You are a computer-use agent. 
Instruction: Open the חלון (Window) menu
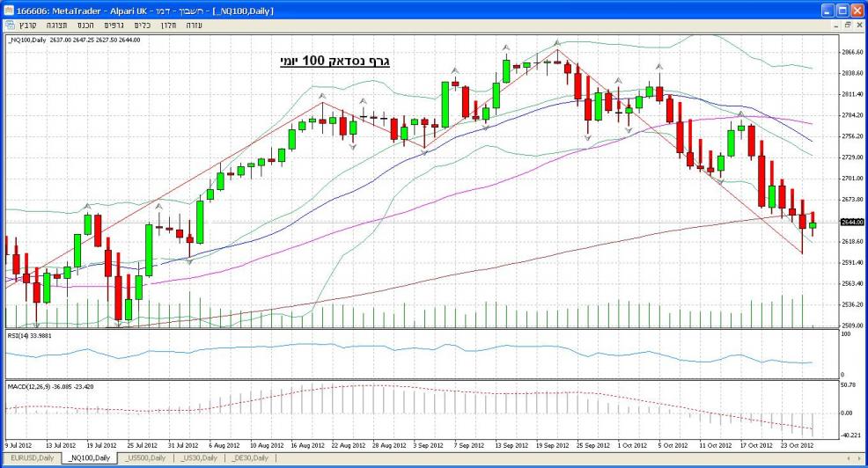click(169, 26)
